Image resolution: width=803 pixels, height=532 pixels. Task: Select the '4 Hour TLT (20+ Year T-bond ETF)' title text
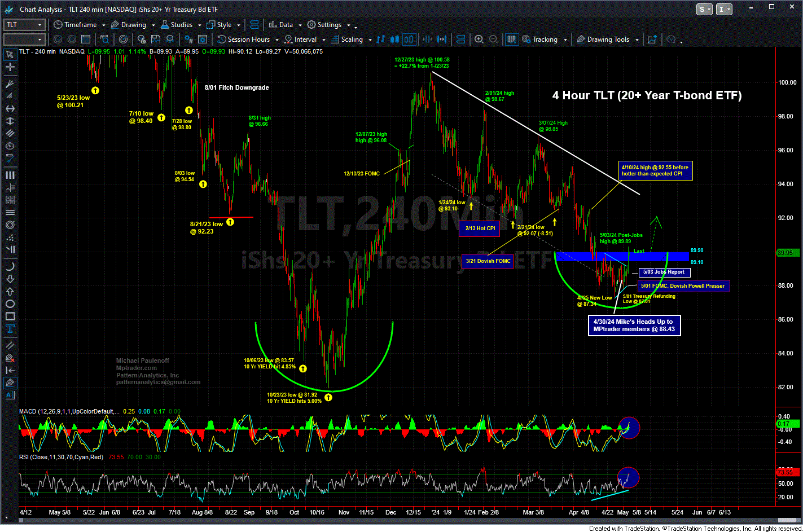[647, 95]
